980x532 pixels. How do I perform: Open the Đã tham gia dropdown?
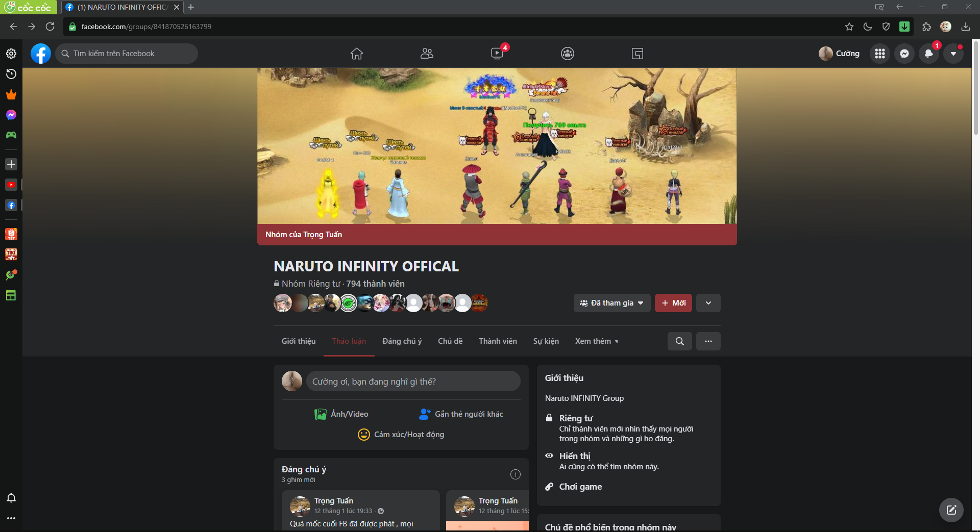[612, 303]
